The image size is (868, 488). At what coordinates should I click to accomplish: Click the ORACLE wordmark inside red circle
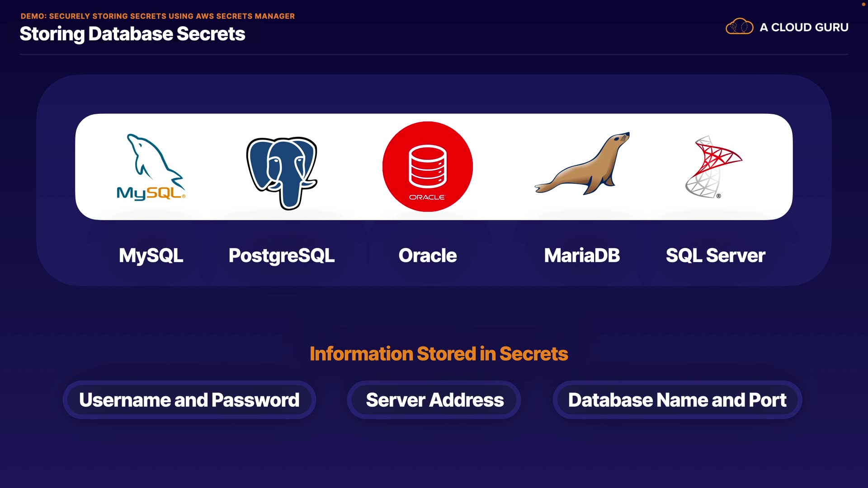pos(427,197)
